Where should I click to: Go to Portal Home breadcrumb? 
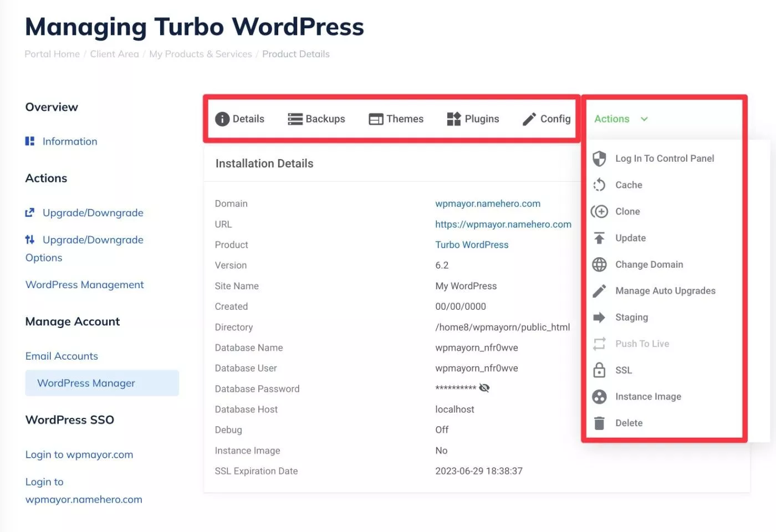[x=52, y=54]
